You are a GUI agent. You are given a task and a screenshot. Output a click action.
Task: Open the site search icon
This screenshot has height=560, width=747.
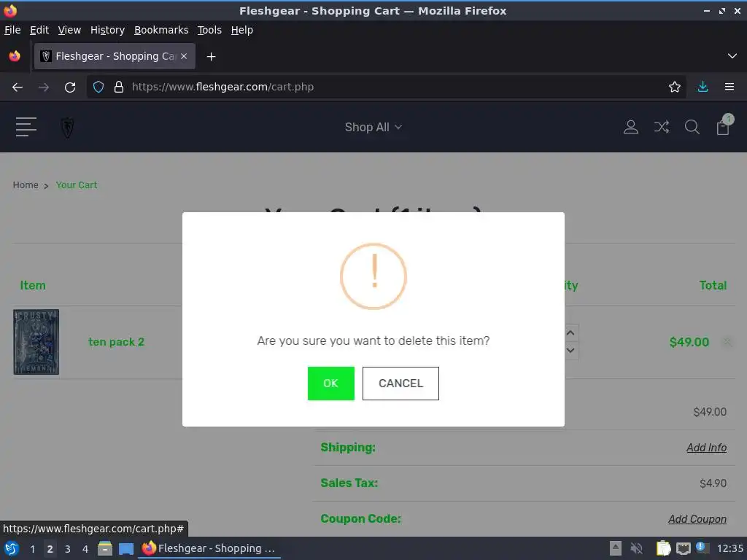(x=692, y=127)
